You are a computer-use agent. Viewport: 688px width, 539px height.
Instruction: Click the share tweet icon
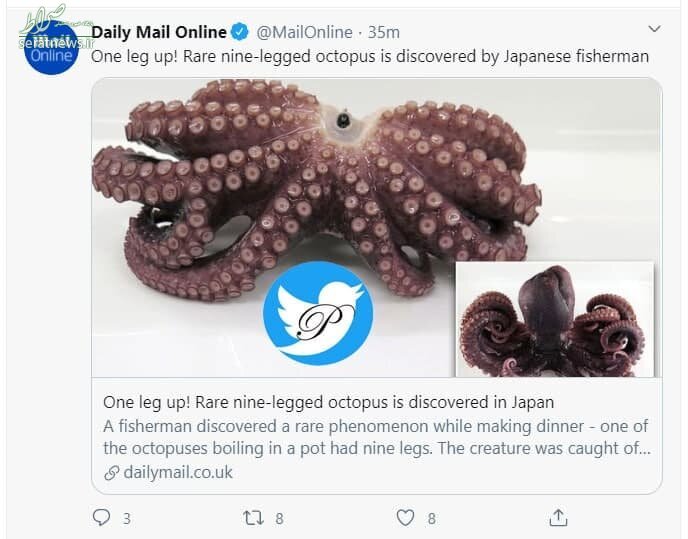click(x=559, y=517)
